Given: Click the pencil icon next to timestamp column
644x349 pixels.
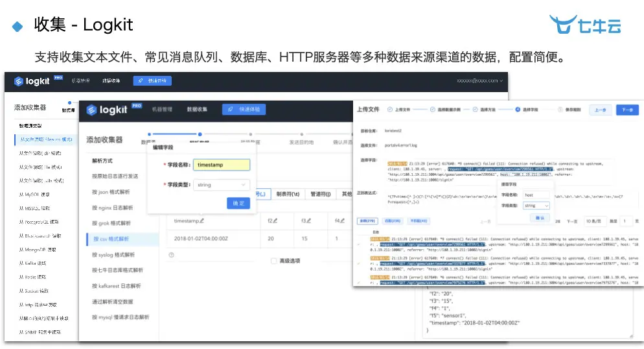Looking at the screenshot, I should (x=201, y=221).
